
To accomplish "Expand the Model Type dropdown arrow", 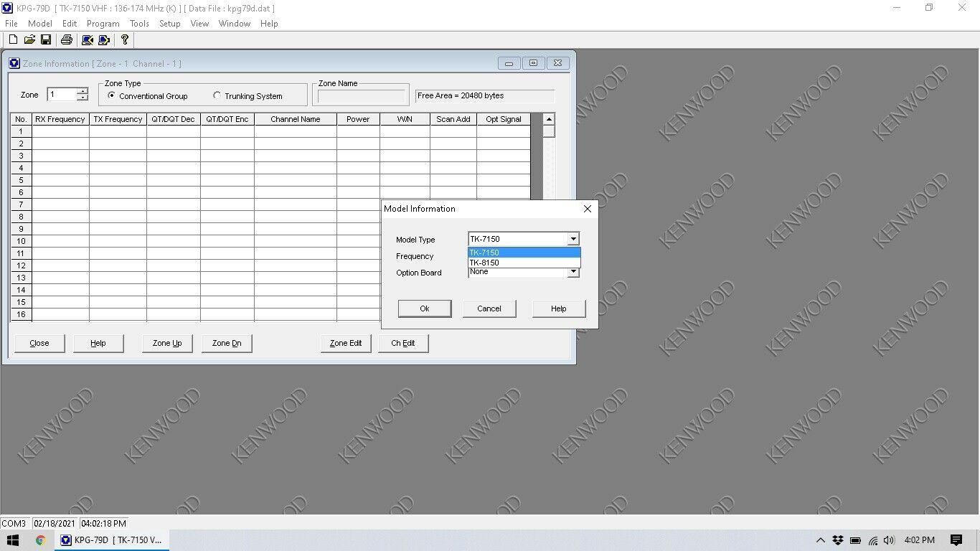I will [573, 239].
